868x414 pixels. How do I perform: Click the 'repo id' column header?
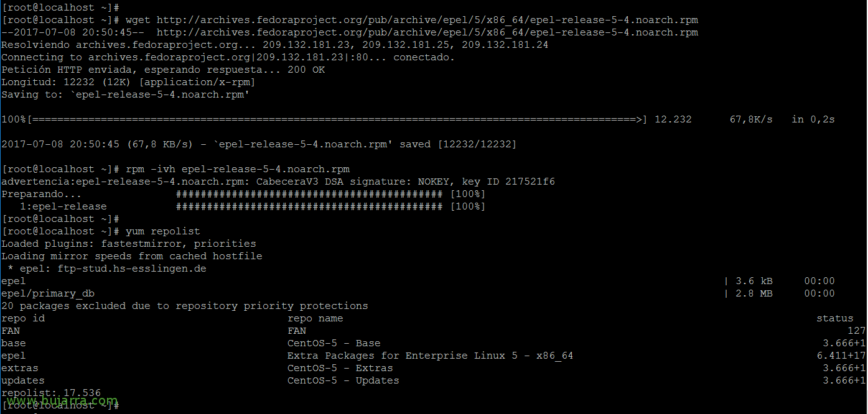[23, 318]
